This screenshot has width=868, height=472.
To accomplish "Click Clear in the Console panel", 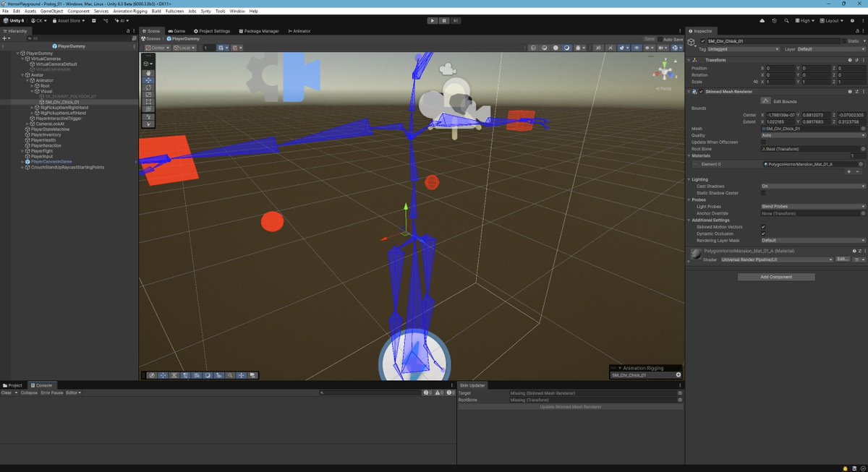I will coord(7,392).
